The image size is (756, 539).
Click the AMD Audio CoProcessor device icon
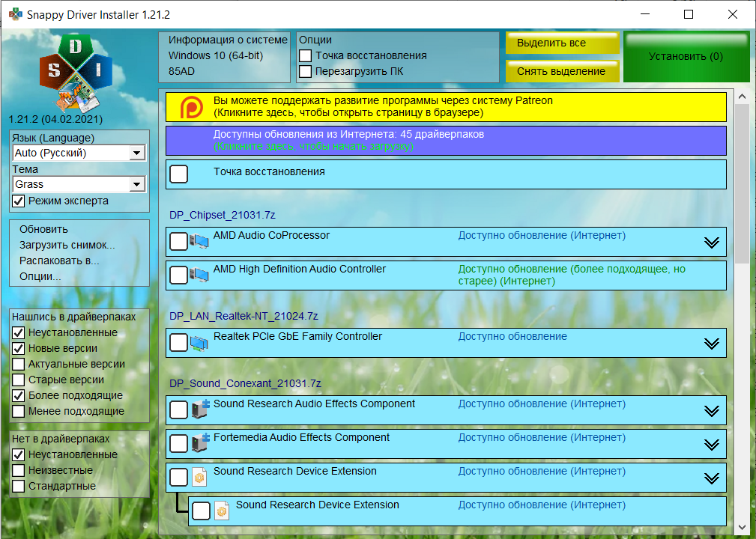tap(199, 241)
